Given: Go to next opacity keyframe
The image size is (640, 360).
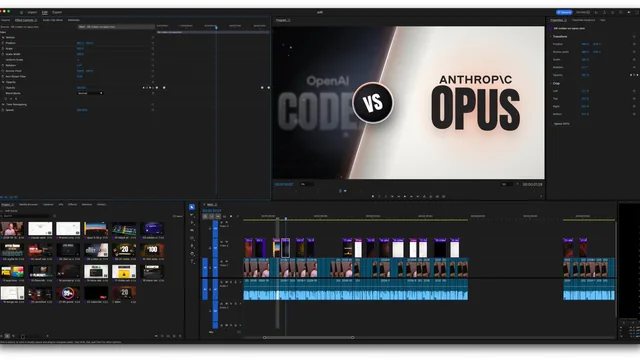Looking at the screenshot, I should point(150,88).
